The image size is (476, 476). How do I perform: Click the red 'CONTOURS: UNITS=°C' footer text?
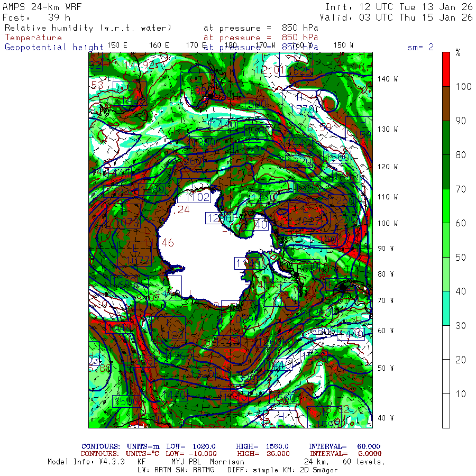tap(120, 454)
